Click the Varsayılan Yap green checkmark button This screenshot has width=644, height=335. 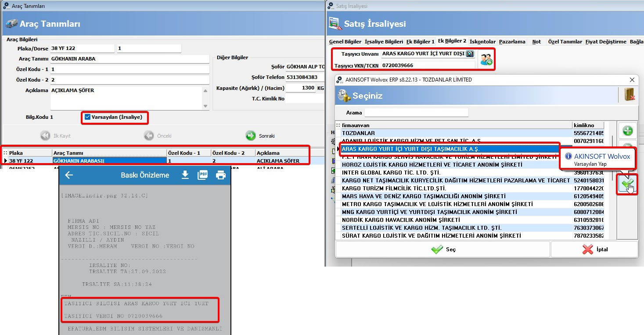click(627, 183)
